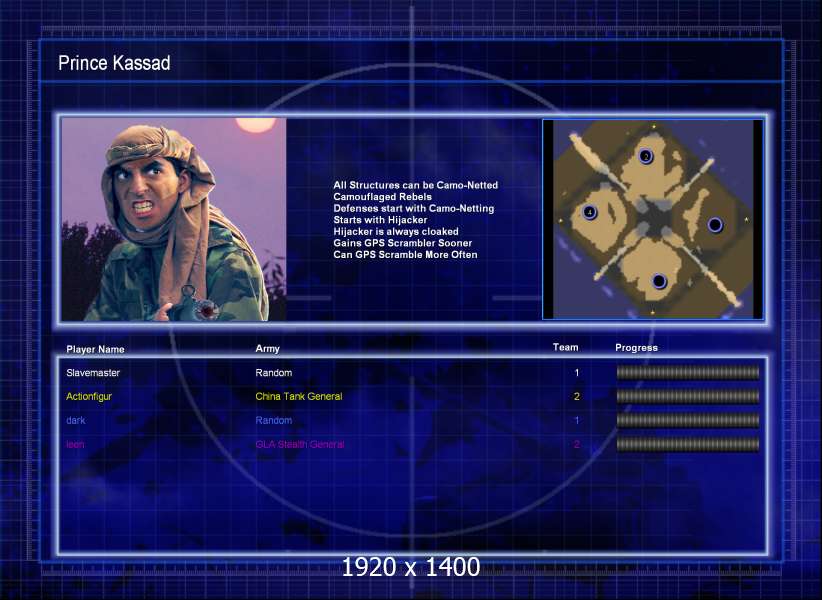Click the Army column header
The width and height of the screenshot is (822, 600).
[267, 348]
